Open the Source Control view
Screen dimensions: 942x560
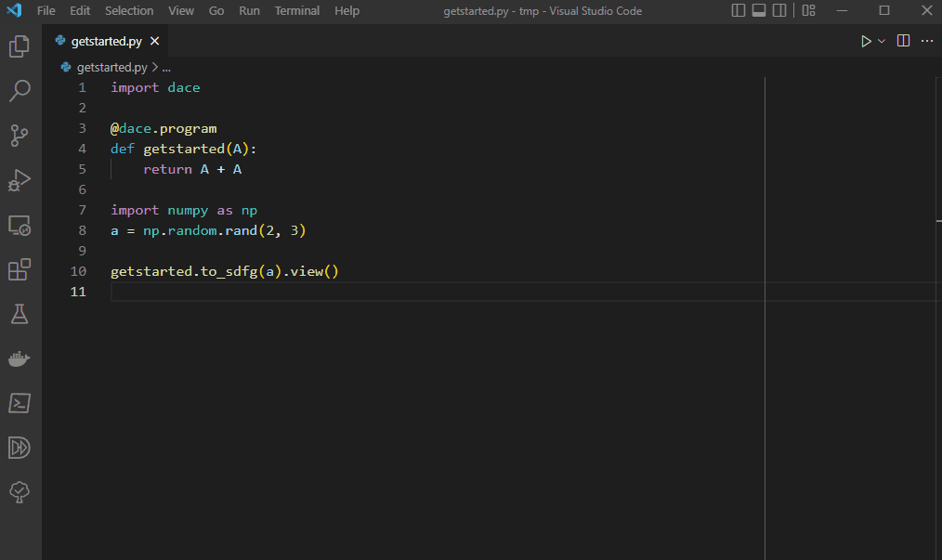[x=19, y=136]
